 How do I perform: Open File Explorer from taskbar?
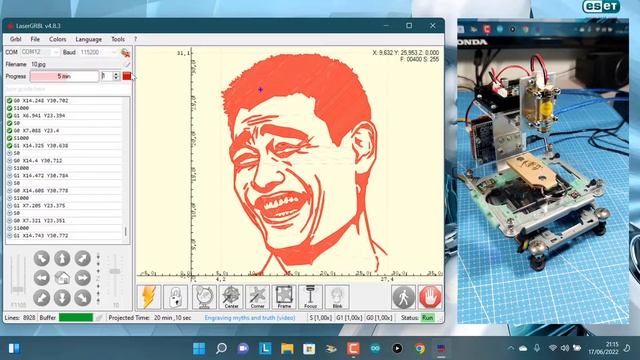click(x=287, y=349)
